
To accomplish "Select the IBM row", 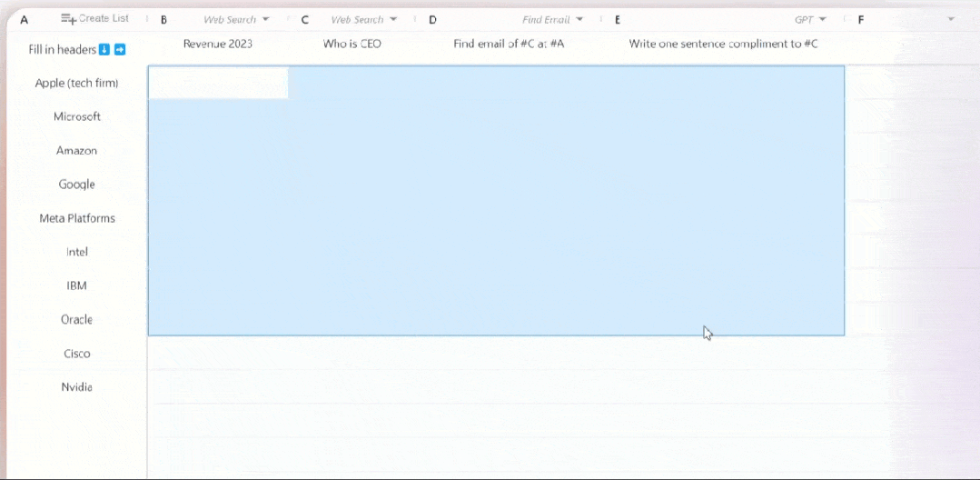I will pyautogui.click(x=77, y=285).
